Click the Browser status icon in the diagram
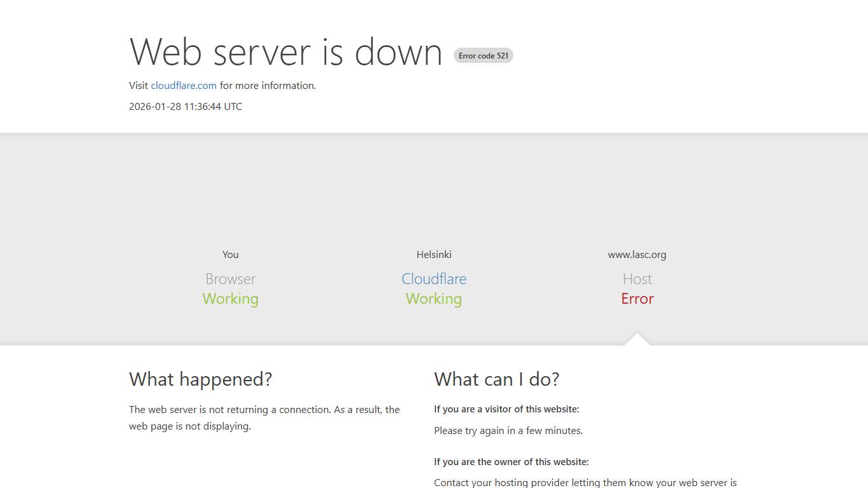This screenshot has width=868, height=488. pyautogui.click(x=230, y=278)
